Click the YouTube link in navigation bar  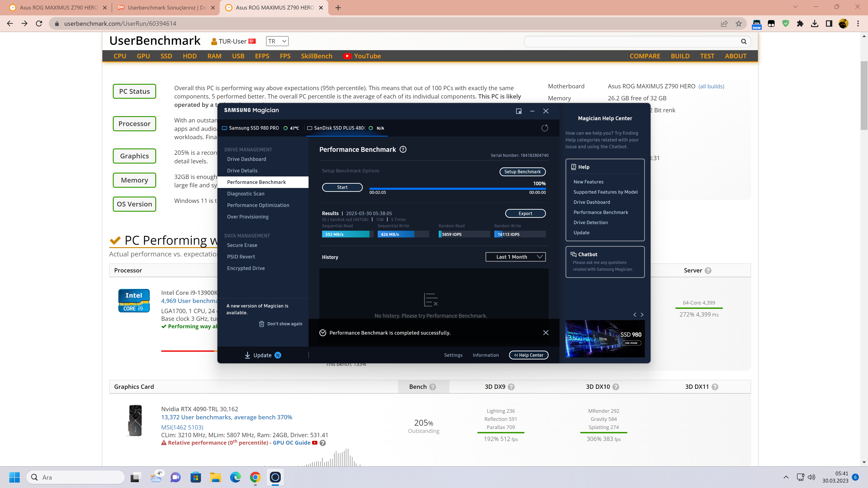pos(362,56)
